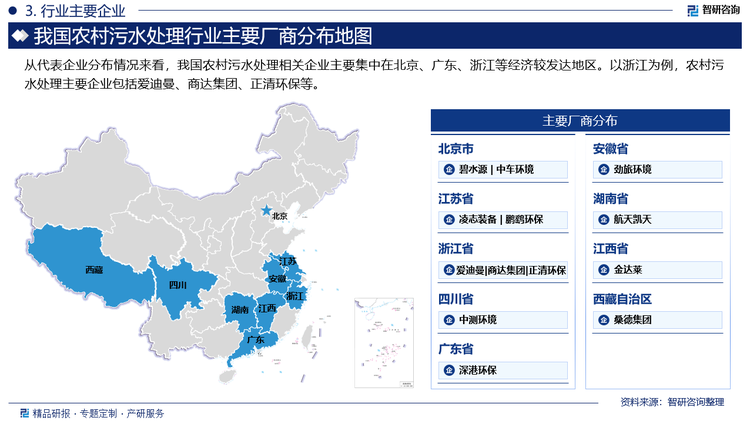The width and height of the screenshot is (750, 421).
Task: Click the 凌志装备 | 鹏鹞环保 entry
Action: 503,220
